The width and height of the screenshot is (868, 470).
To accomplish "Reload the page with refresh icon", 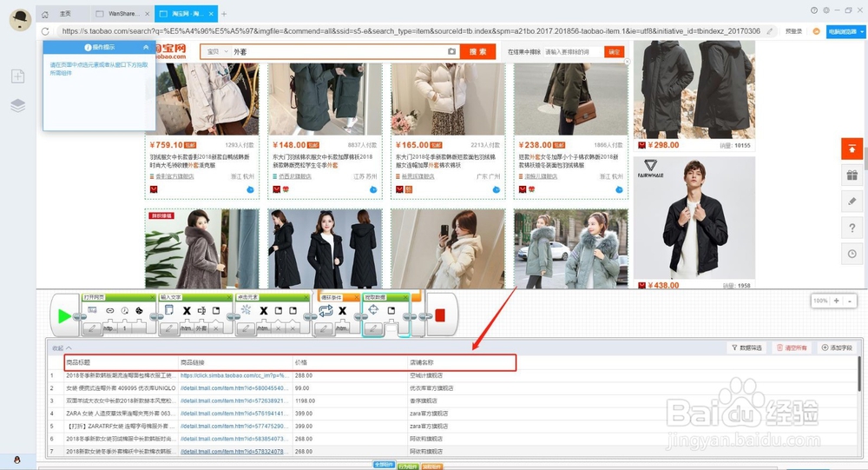I will [45, 31].
